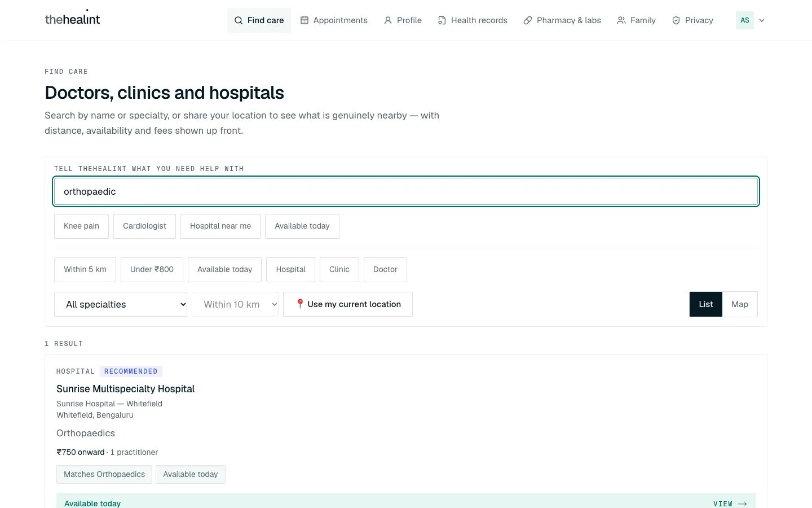Viewport: 812px width, 508px height.
Task: Toggle the Within 5 km filter
Action: [x=85, y=270]
